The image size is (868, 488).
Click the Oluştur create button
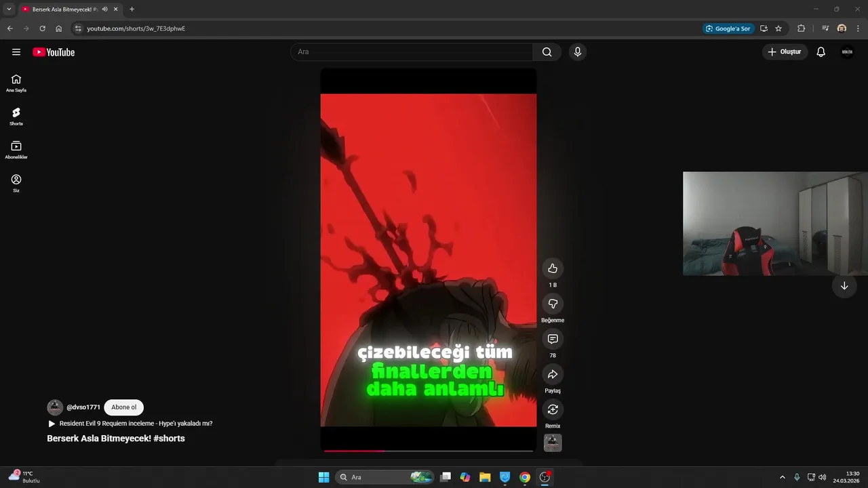[785, 52]
